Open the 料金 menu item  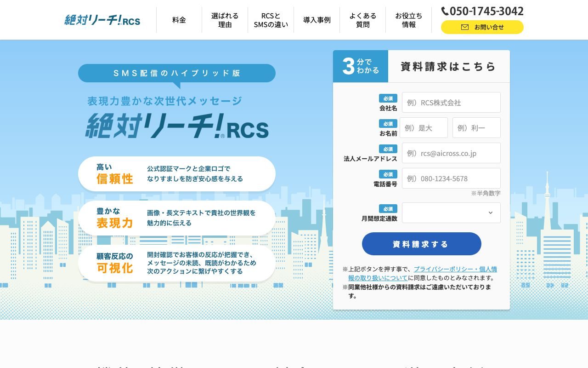pyautogui.click(x=179, y=20)
